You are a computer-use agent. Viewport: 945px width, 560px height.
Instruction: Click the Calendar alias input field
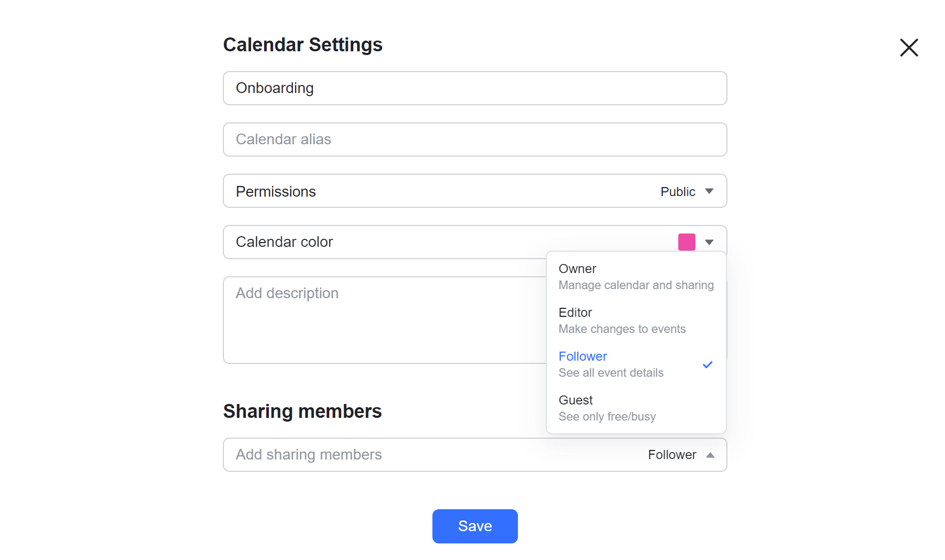tap(475, 139)
